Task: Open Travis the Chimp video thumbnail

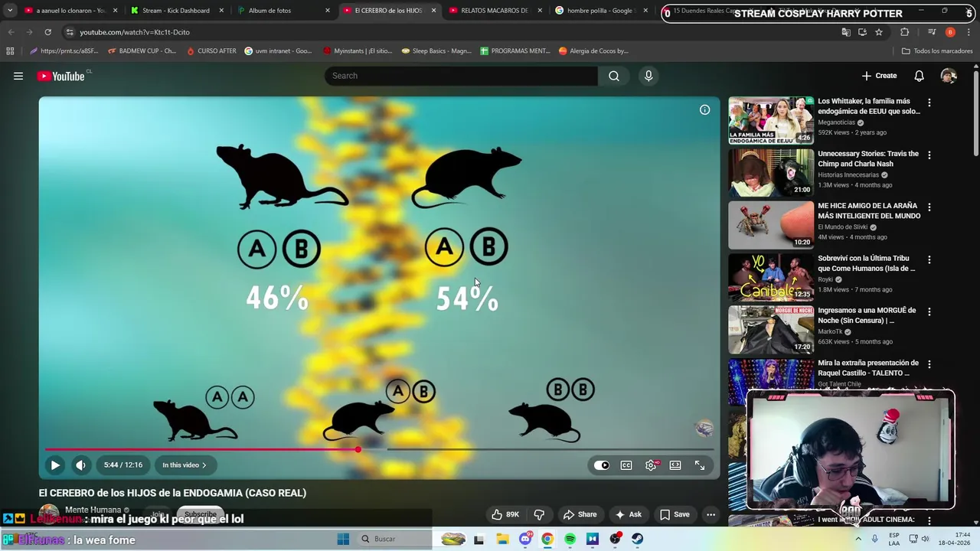Action: [x=771, y=172]
